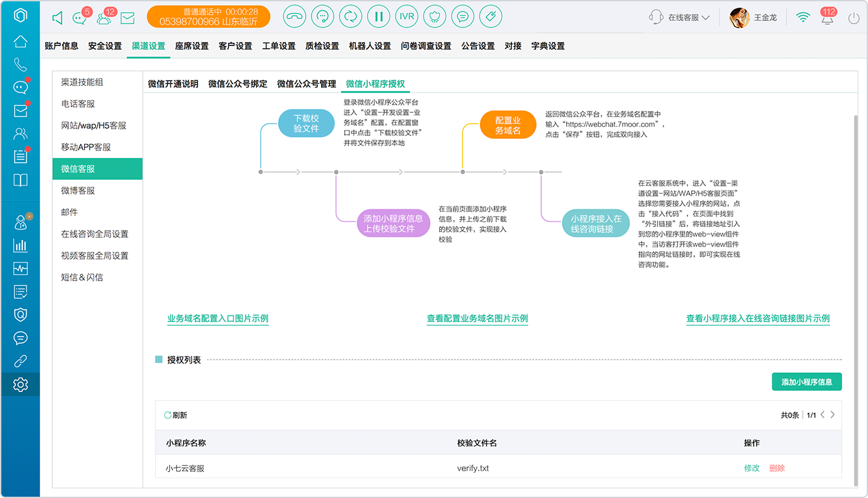Viewport: 868px width, 498px height.
Task: Click the power logout icon
Action: (x=854, y=18)
